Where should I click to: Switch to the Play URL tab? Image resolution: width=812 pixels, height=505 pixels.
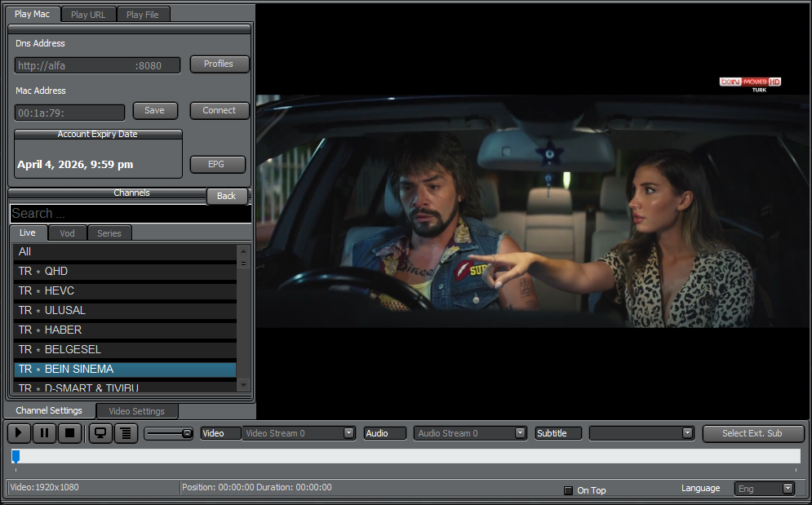(x=88, y=15)
